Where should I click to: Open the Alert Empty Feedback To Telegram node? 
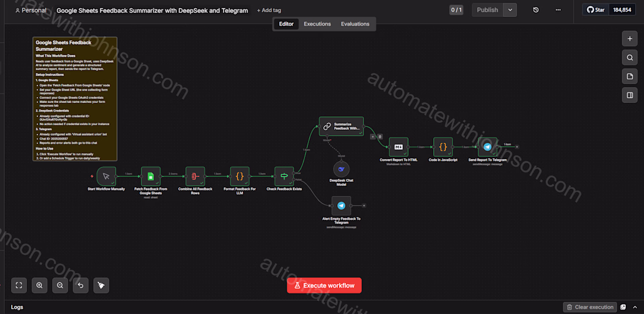(341, 206)
